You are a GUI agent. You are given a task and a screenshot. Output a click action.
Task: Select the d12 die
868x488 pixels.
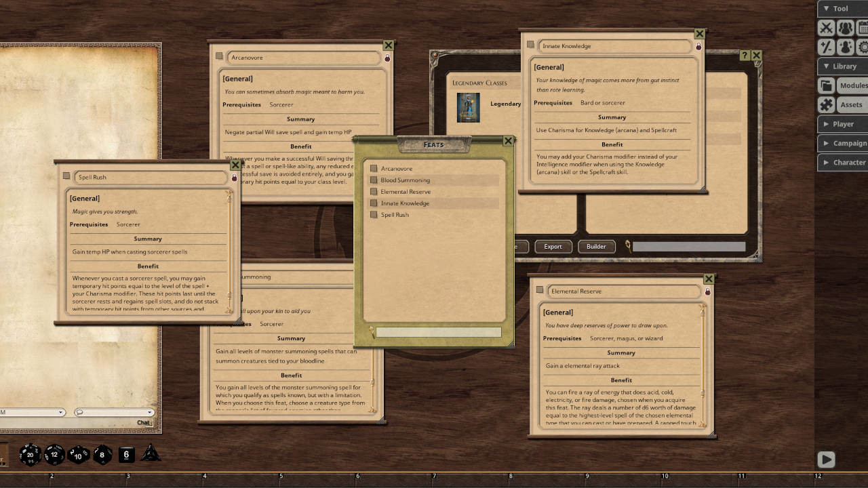[54, 455]
